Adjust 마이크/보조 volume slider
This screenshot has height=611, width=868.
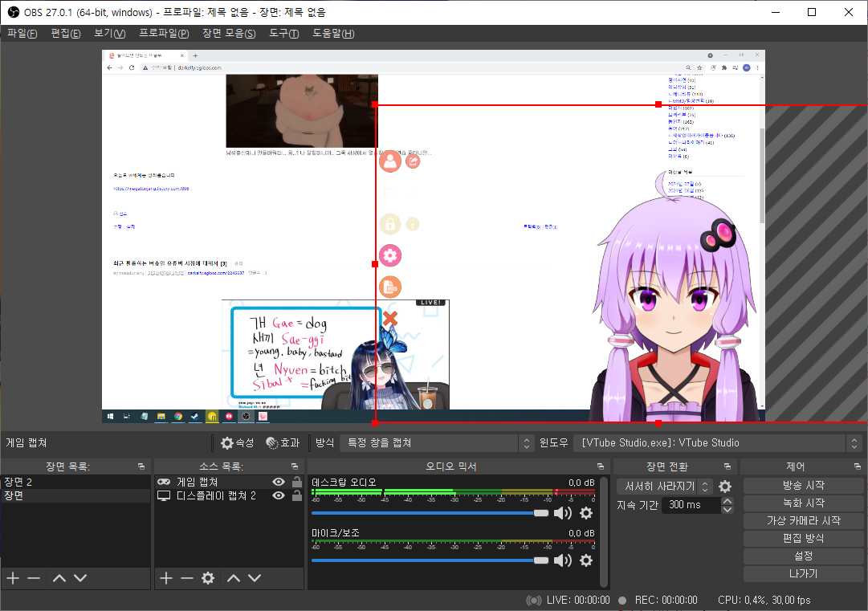pos(430,560)
